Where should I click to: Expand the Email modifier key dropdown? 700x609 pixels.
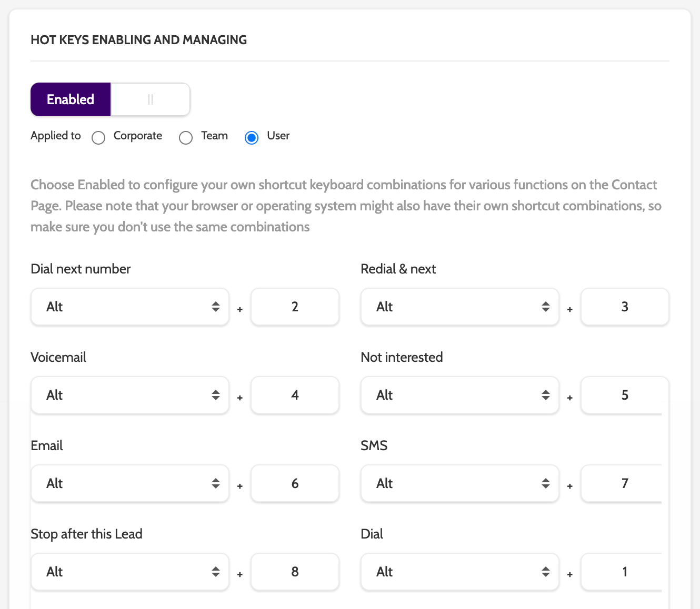coord(130,483)
